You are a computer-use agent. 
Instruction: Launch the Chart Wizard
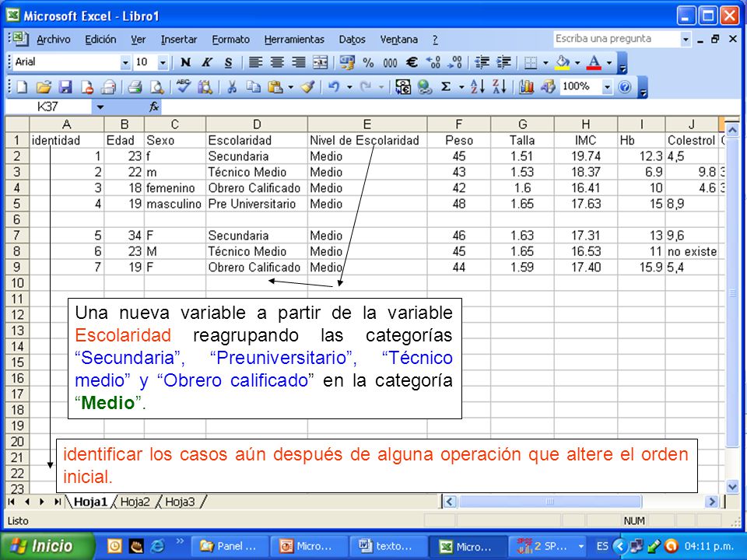(526, 87)
